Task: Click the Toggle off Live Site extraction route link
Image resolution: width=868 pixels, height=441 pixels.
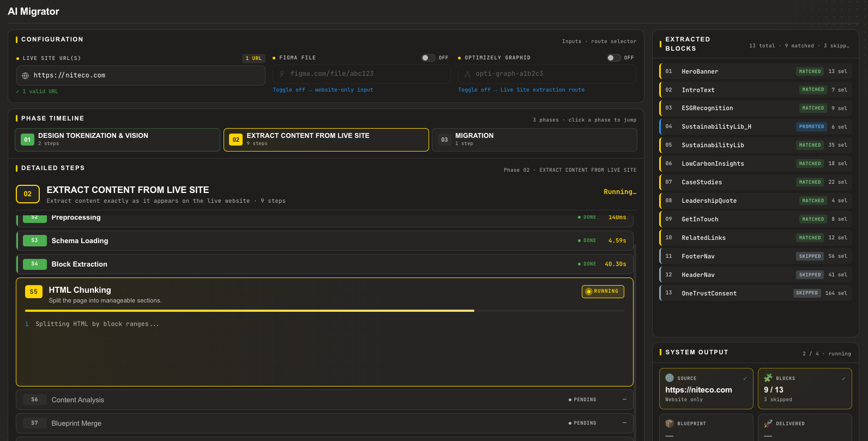Action: click(x=521, y=90)
